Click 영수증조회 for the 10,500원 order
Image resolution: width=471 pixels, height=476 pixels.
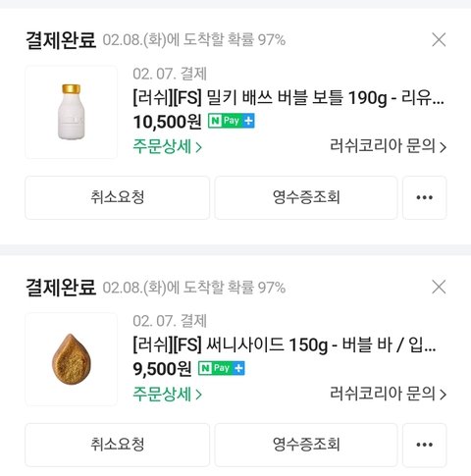coord(306,197)
